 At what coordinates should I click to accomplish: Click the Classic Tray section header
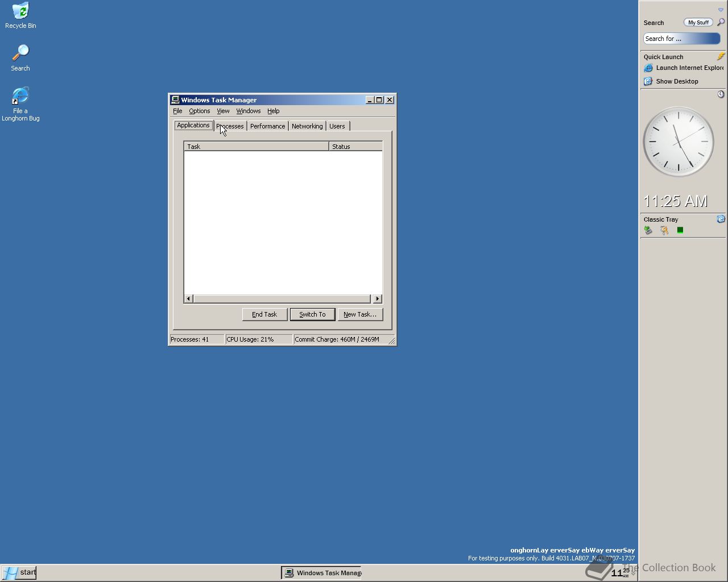click(x=661, y=219)
